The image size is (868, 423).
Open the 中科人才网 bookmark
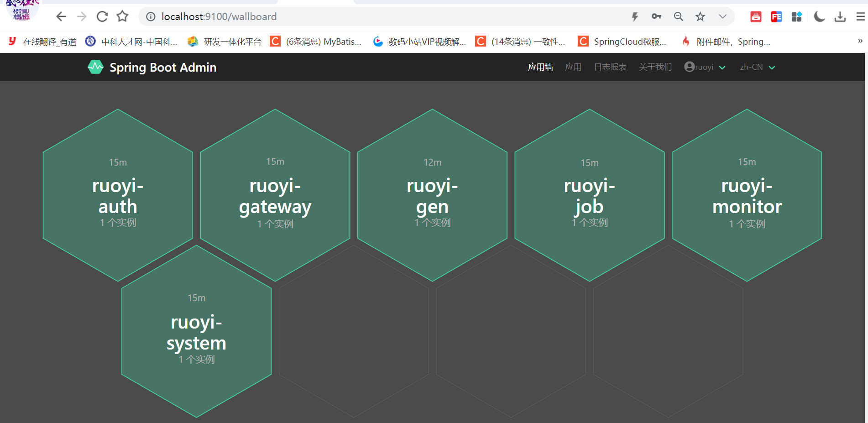pyautogui.click(x=131, y=42)
